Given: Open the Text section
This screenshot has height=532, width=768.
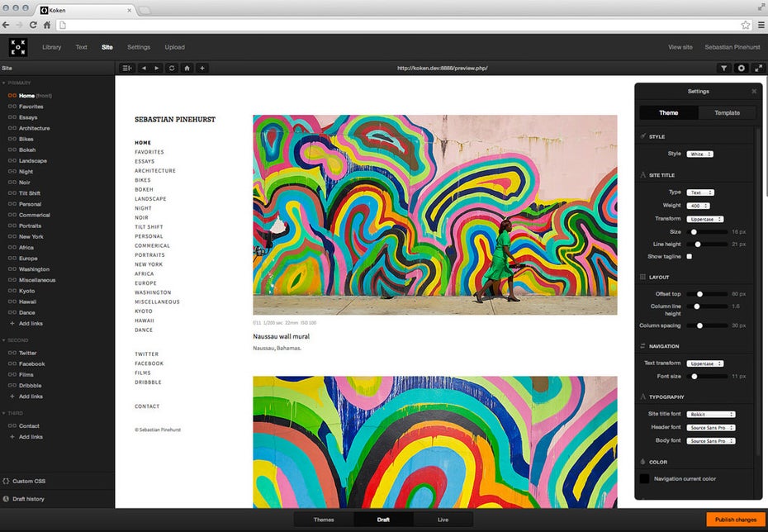Looking at the screenshot, I should (81, 47).
